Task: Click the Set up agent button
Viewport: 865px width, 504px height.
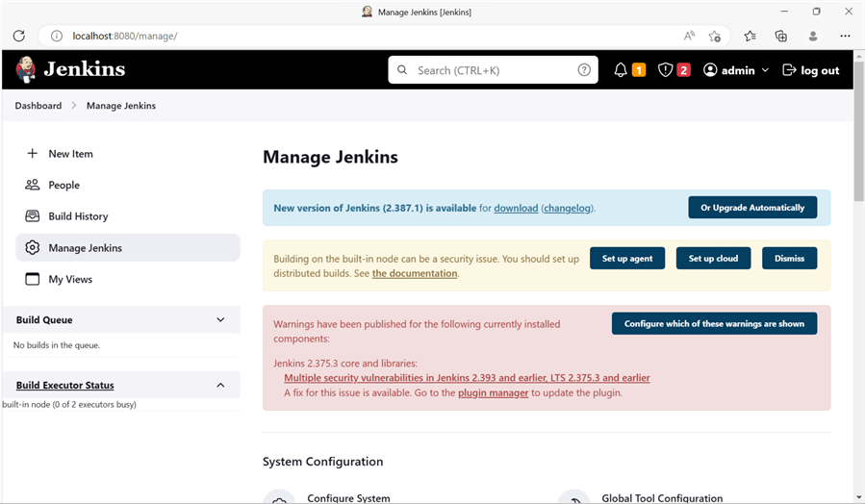Action: 627,258
